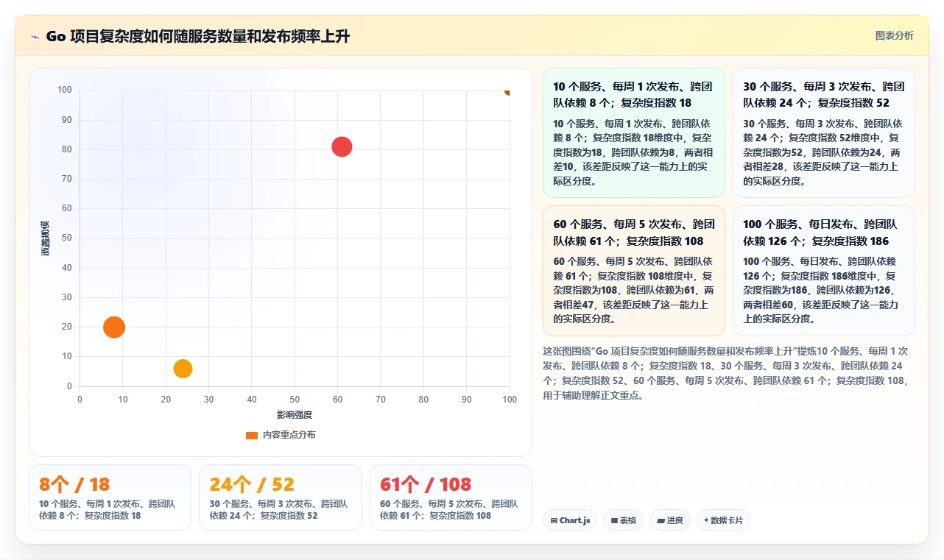944x560 pixels.
Task: Open the 8个 / 18 stat card
Action: point(110,497)
